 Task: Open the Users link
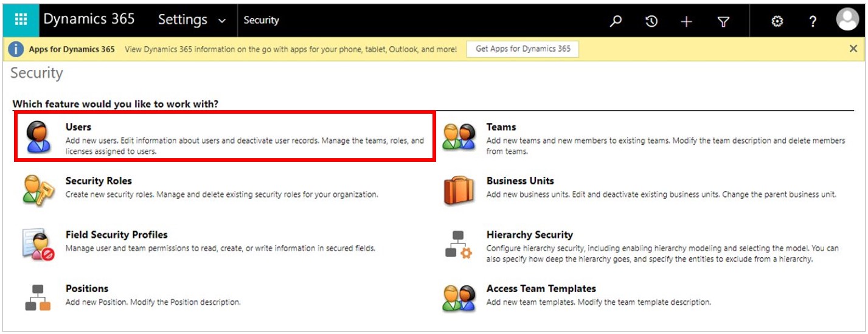coord(78,127)
